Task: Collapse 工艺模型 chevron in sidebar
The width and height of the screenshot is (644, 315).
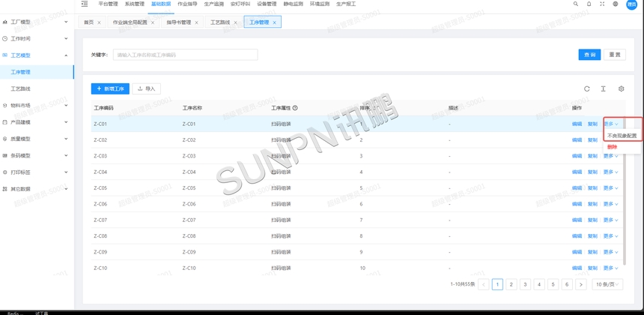Action: tap(66, 55)
